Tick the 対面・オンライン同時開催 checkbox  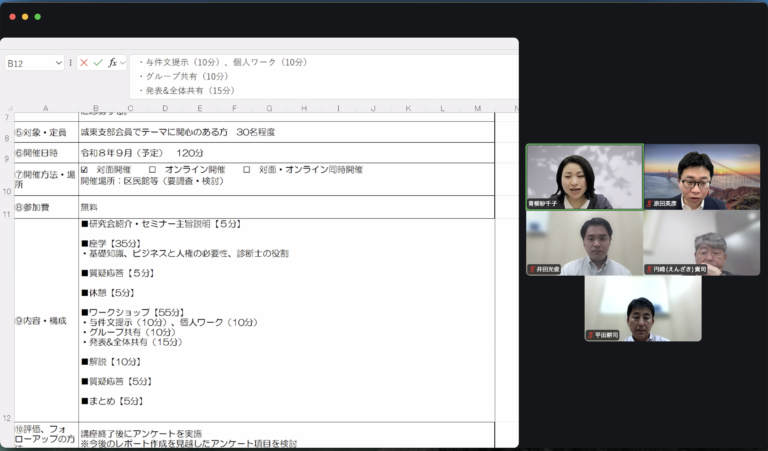[x=246, y=169]
